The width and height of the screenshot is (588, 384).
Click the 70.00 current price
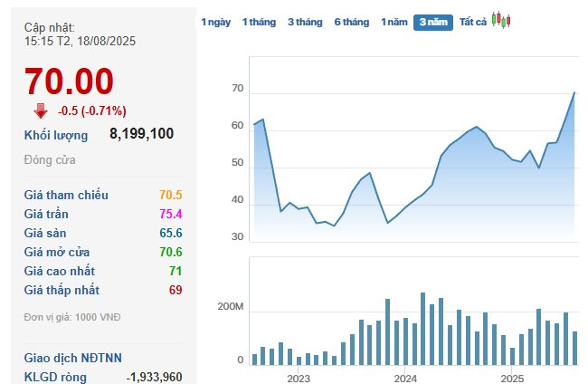click(x=70, y=82)
